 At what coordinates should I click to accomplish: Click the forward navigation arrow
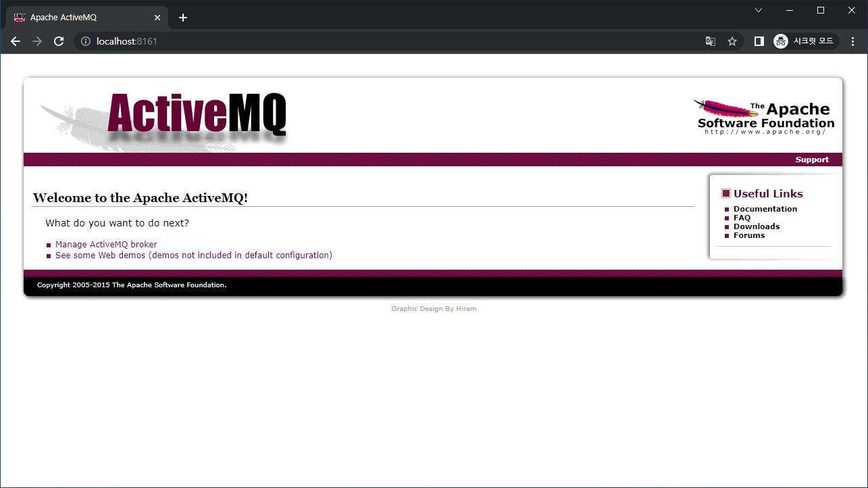(x=36, y=41)
